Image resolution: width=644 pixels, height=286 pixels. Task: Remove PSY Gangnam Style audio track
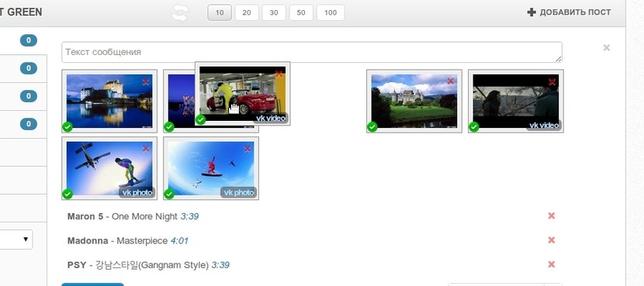(x=552, y=264)
